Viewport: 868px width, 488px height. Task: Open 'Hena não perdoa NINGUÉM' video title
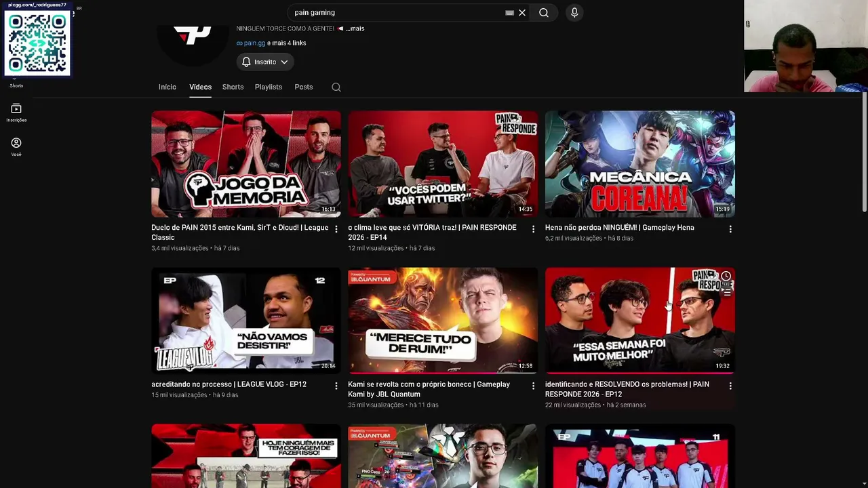point(620,228)
